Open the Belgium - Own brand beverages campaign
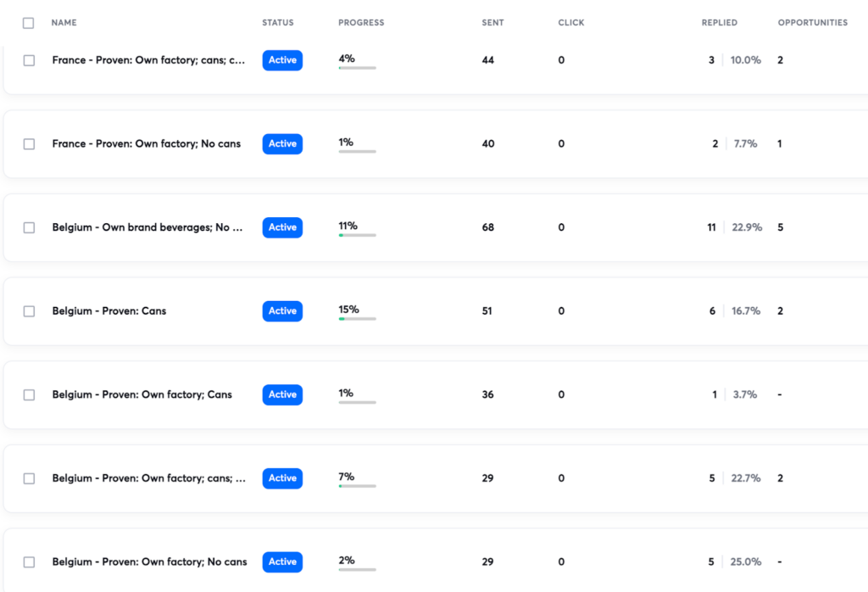 tap(147, 227)
